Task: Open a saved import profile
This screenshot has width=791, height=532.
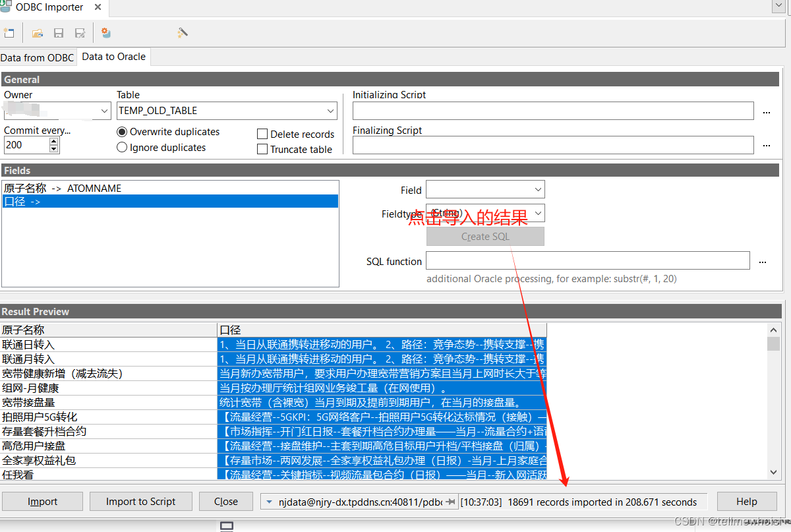Action: pos(38,33)
